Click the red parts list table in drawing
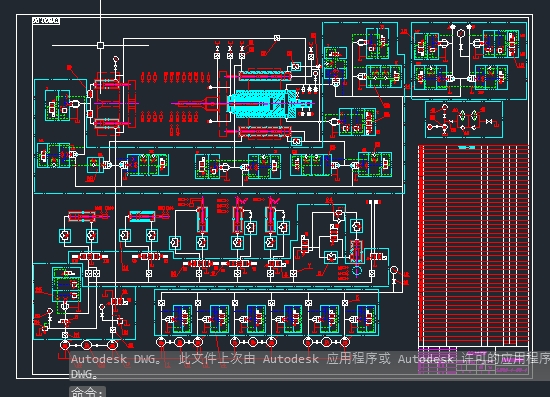Viewport: 550px width, 397px height. pos(473,245)
